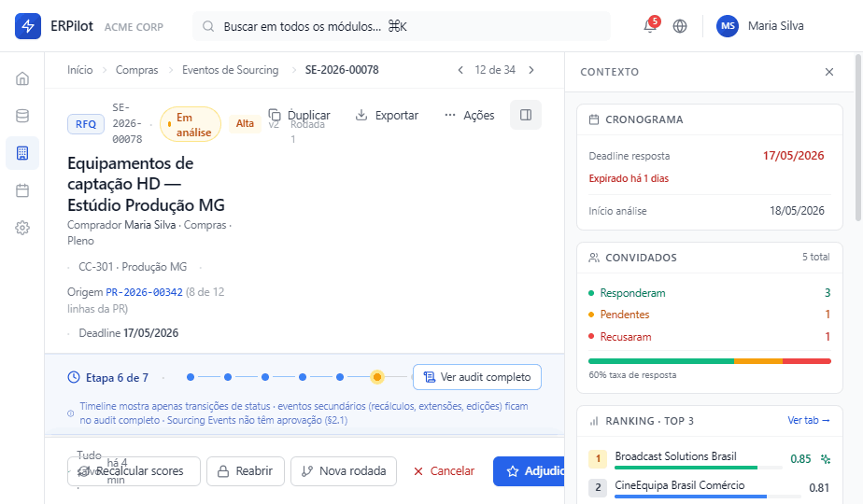Click Expirado há 1 dias text
Screen dimensions: 863x504
tap(629, 178)
